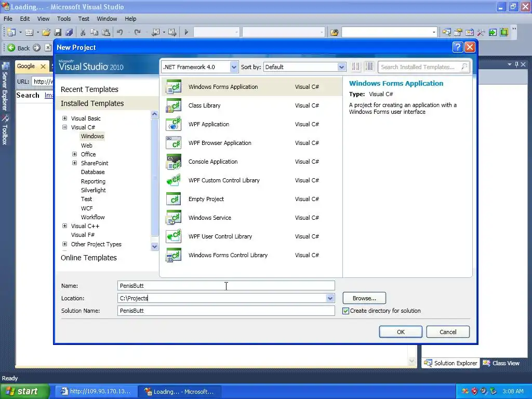Click the Windows Forms Application template icon
This screenshot has height=399, width=532.
(174, 87)
